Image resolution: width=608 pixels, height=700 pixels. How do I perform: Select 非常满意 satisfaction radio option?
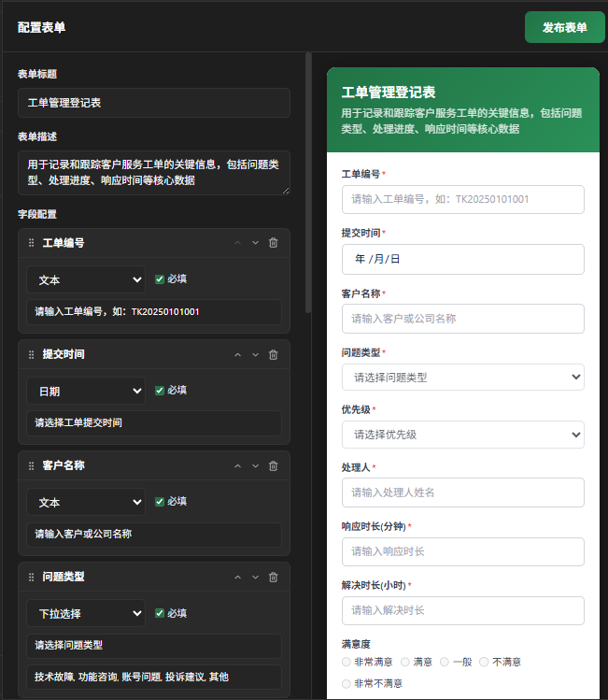pos(346,662)
